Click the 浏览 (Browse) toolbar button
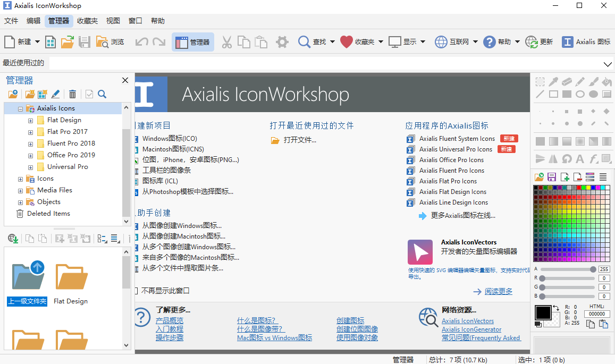Viewport: 615px width, 364px height. tap(110, 41)
